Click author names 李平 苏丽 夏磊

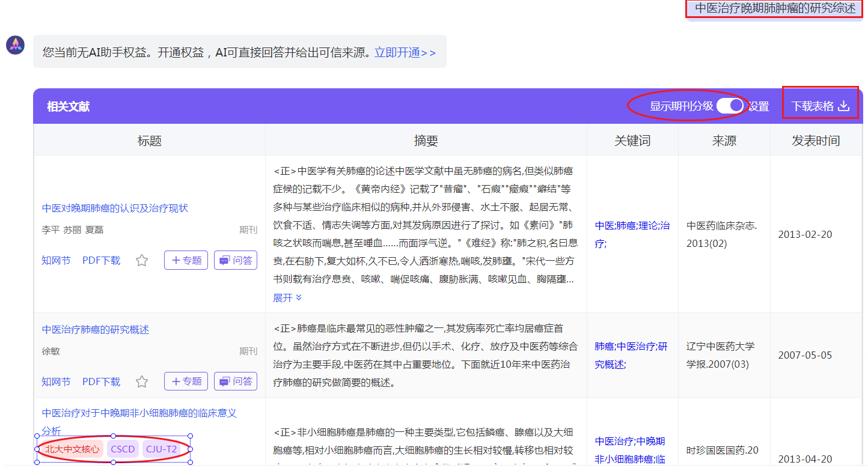pyautogui.click(x=73, y=230)
